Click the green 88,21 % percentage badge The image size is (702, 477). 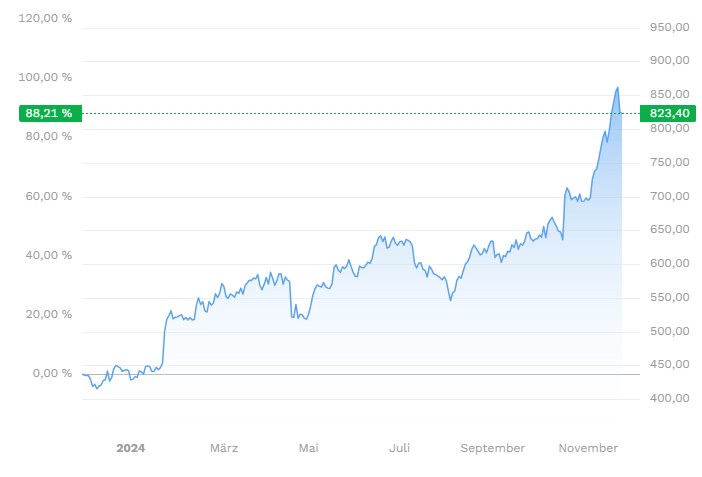[x=50, y=113]
